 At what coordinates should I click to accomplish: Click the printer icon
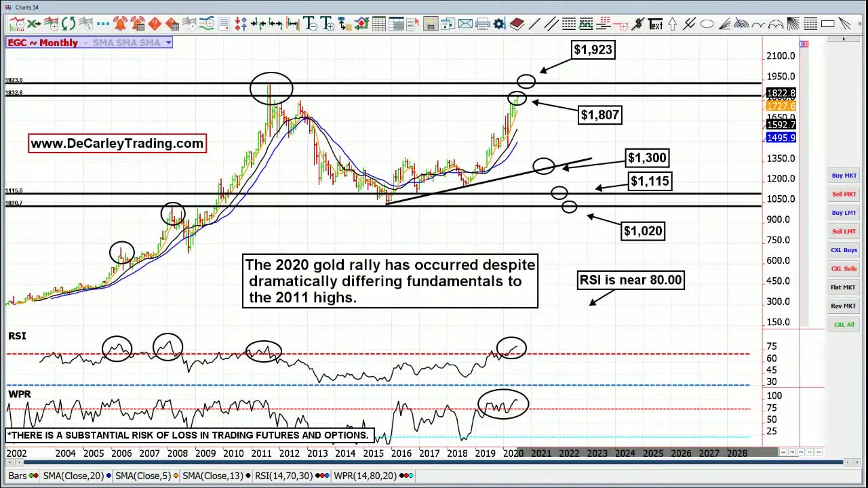click(483, 24)
